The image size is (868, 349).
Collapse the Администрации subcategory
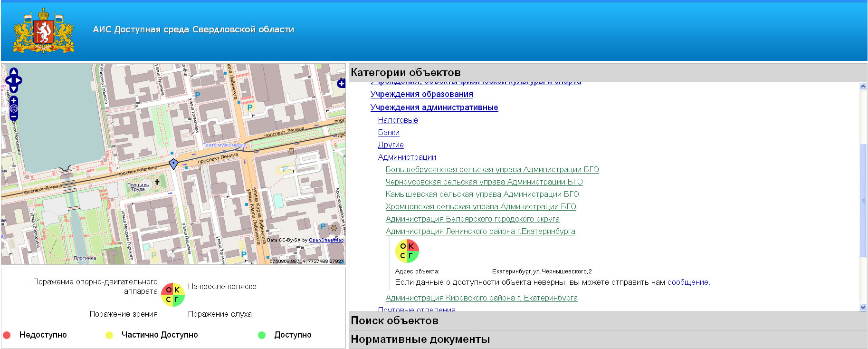[x=407, y=157]
